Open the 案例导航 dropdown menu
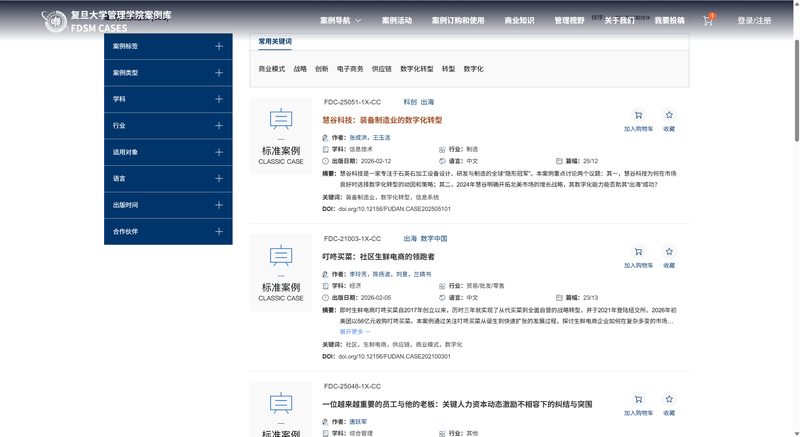This screenshot has height=437, width=800. point(340,20)
